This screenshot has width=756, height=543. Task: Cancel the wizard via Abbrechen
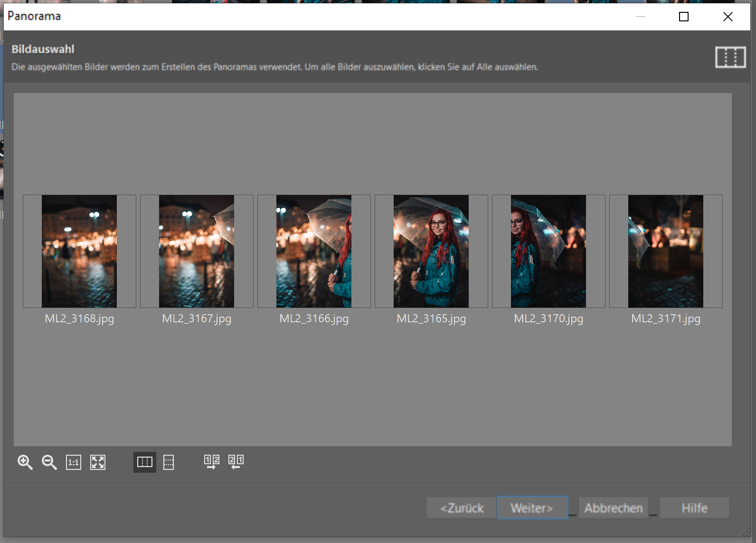(614, 508)
